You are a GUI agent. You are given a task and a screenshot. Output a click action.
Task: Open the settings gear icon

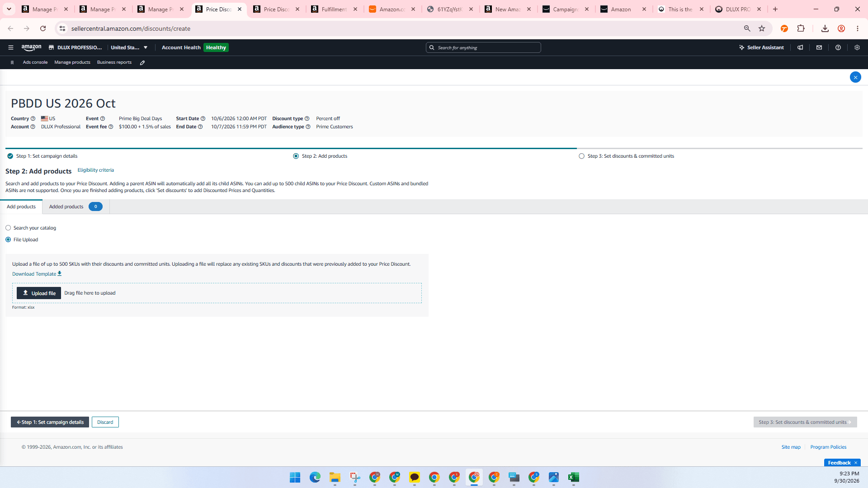[857, 47]
